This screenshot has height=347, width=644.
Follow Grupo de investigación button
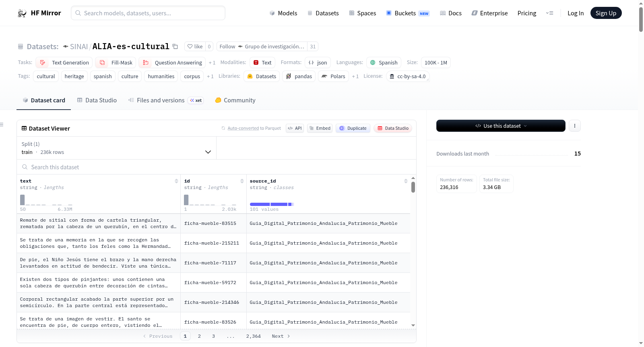click(x=262, y=46)
